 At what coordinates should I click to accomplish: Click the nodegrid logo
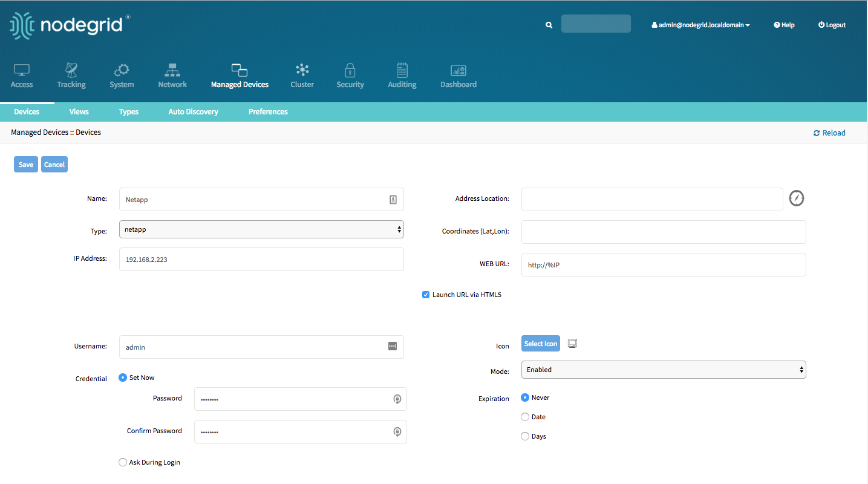point(70,26)
